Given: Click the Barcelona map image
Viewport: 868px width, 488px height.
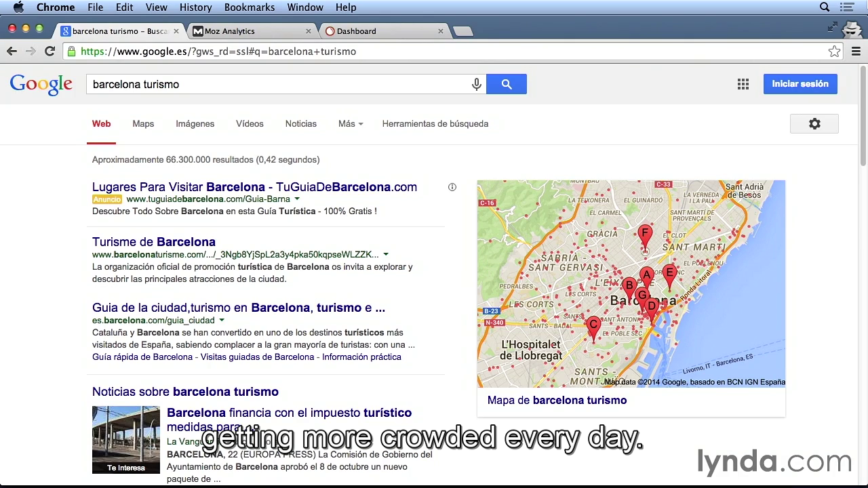Looking at the screenshot, I should pos(631,283).
